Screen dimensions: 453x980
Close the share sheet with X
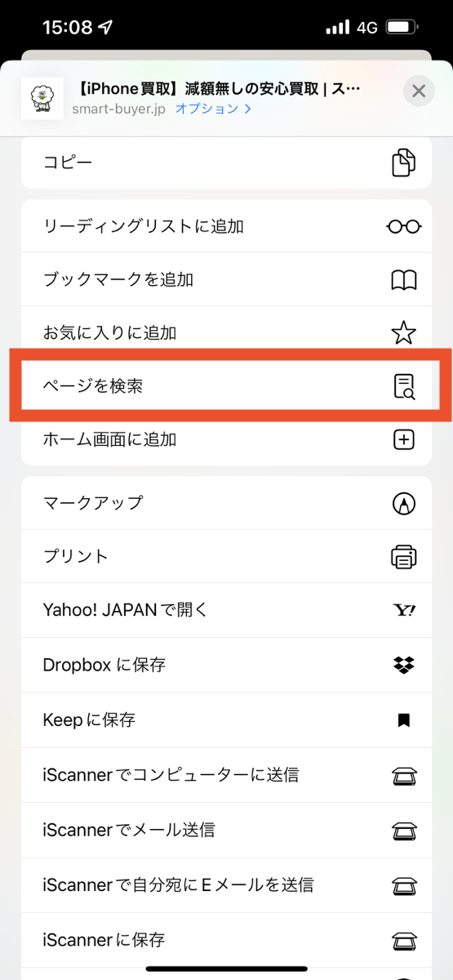[419, 91]
